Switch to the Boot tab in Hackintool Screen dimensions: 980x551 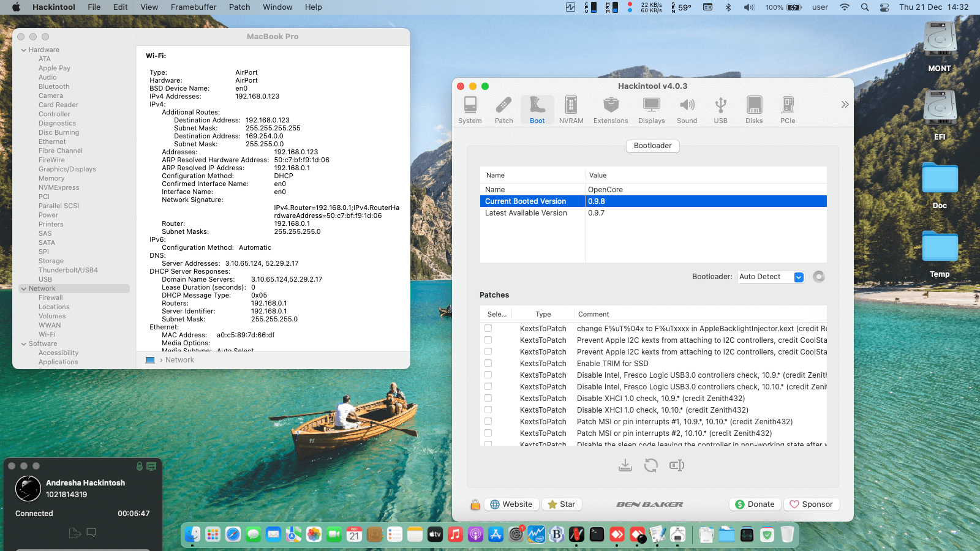pyautogui.click(x=537, y=109)
